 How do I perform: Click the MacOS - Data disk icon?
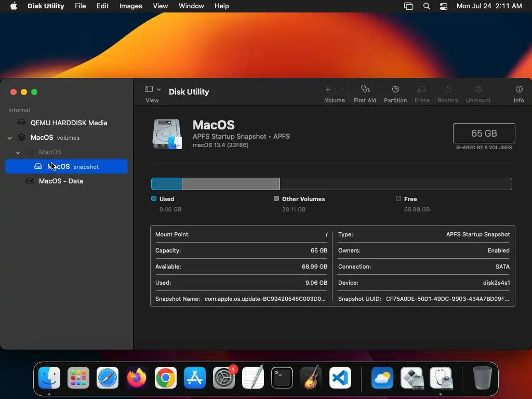(x=30, y=181)
